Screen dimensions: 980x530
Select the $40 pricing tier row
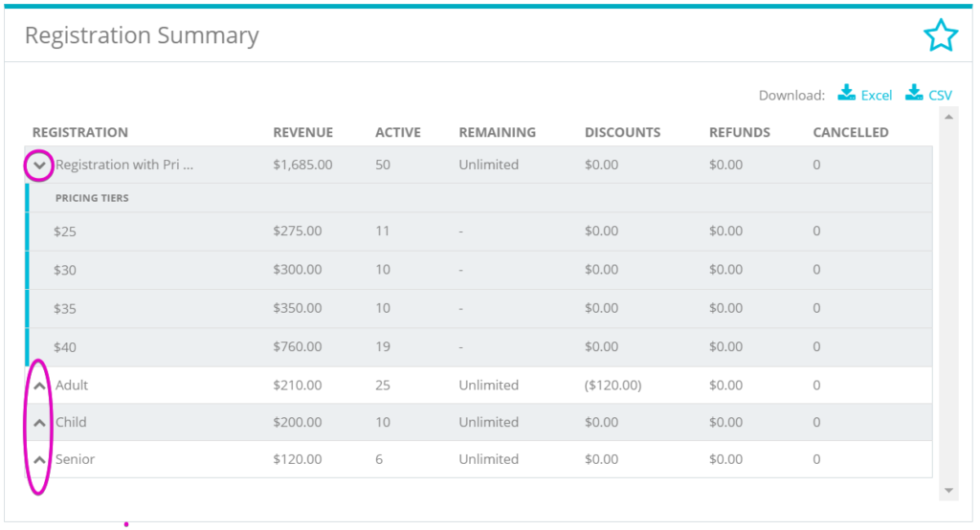pos(479,347)
